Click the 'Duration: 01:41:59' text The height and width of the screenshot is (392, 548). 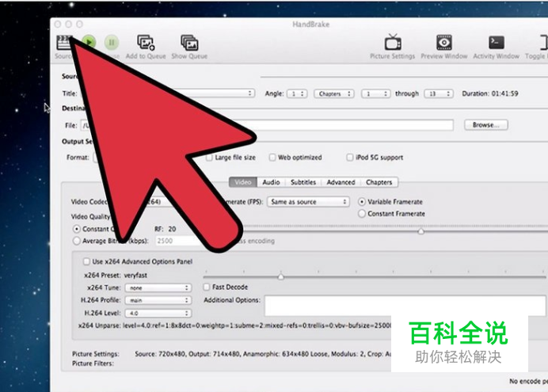click(x=490, y=93)
